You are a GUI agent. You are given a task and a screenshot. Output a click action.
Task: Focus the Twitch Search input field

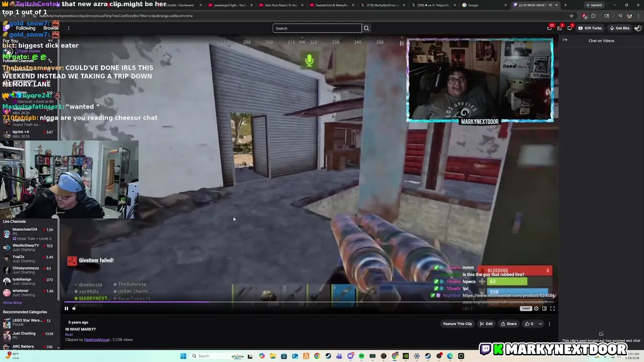tap(317, 28)
